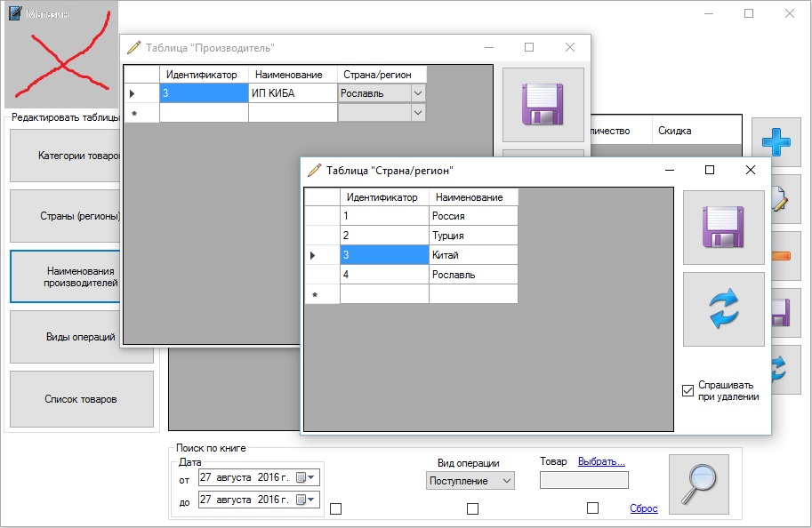Select cell Турция in Страна/регион table
This screenshot has width=812, height=528.
[x=473, y=236]
